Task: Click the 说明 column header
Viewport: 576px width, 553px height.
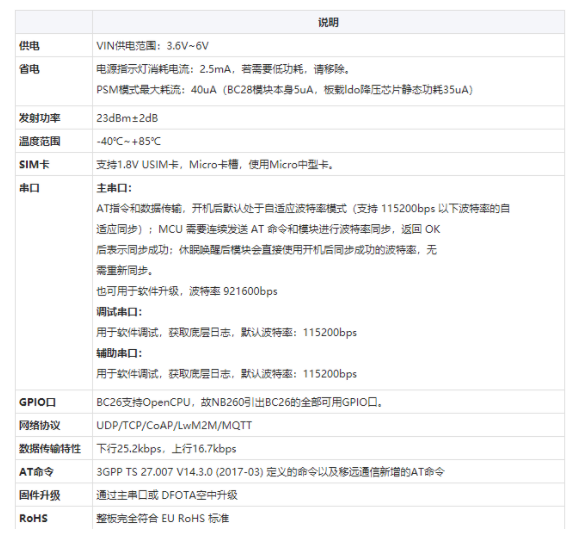Action: (x=328, y=22)
